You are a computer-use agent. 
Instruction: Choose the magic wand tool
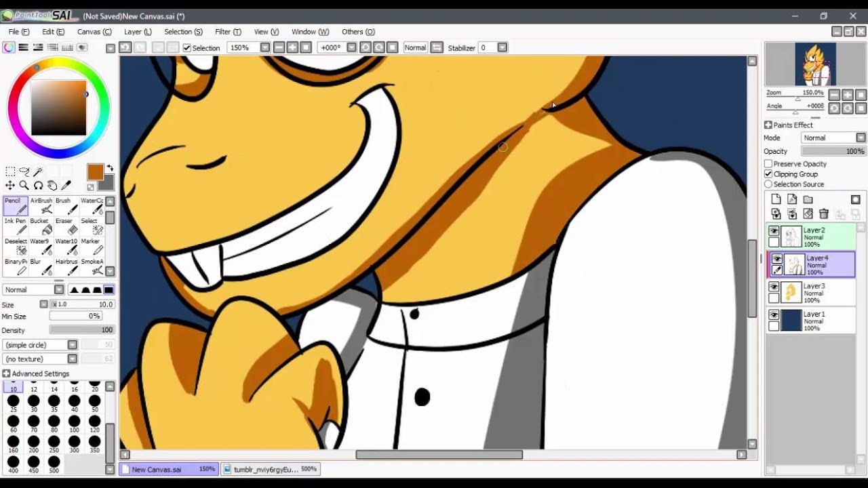(x=38, y=172)
